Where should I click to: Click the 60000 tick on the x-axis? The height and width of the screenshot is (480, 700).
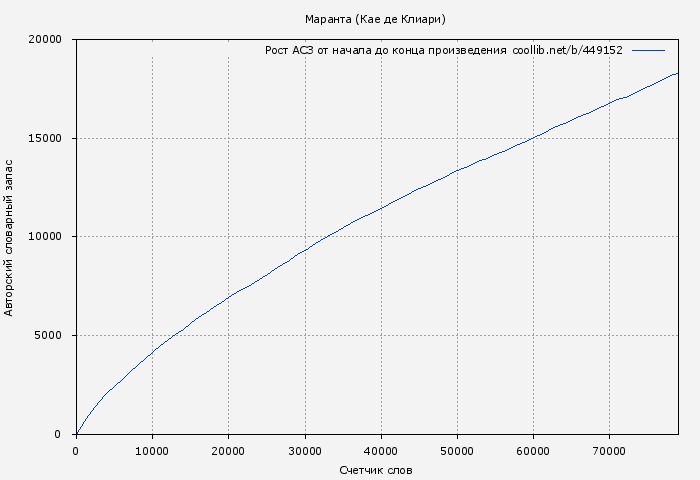[x=533, y=451]
